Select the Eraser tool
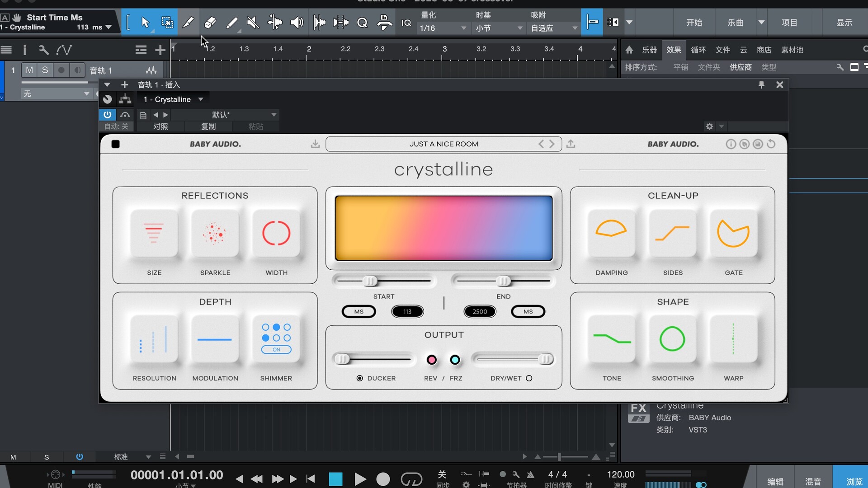Image resolution: width=868 pixels, height=488 pixels. click(x=210, y=22)
